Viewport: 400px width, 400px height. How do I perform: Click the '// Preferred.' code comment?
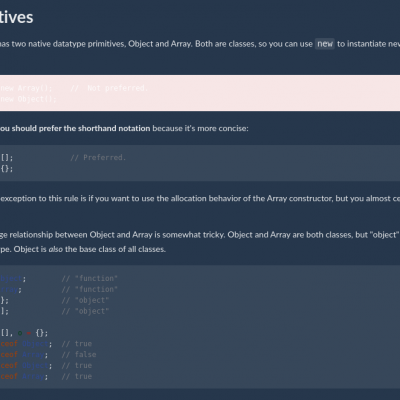[x=98, y=157]
